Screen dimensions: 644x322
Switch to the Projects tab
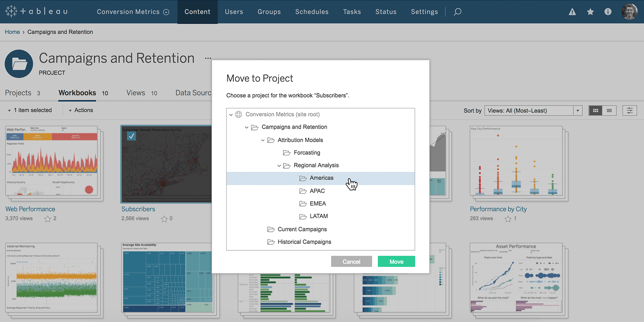point(23,93)
